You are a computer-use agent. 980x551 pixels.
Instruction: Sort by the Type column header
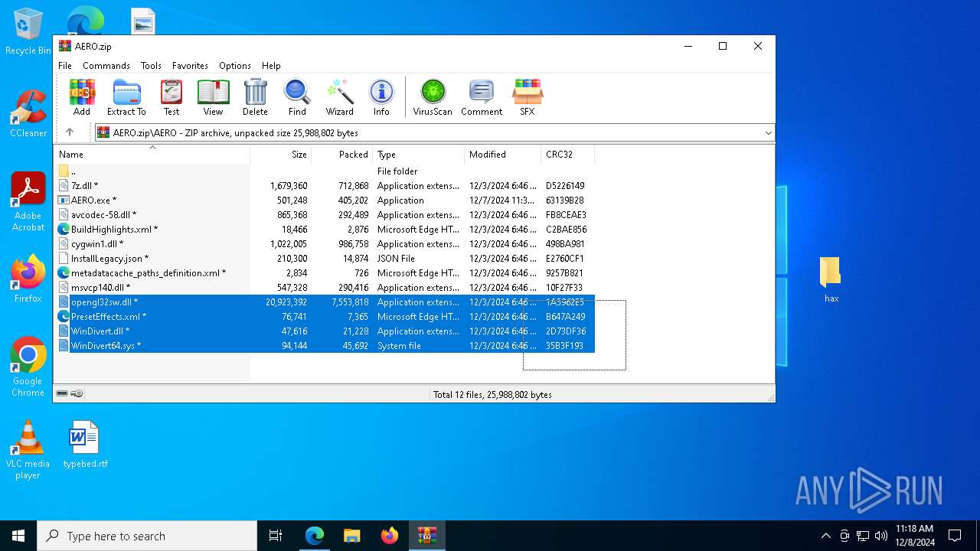click(x=418, y=154)
